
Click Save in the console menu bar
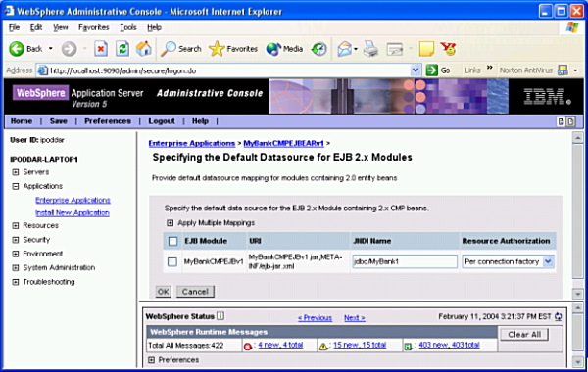pyautogui.click(x=58, y=121)
